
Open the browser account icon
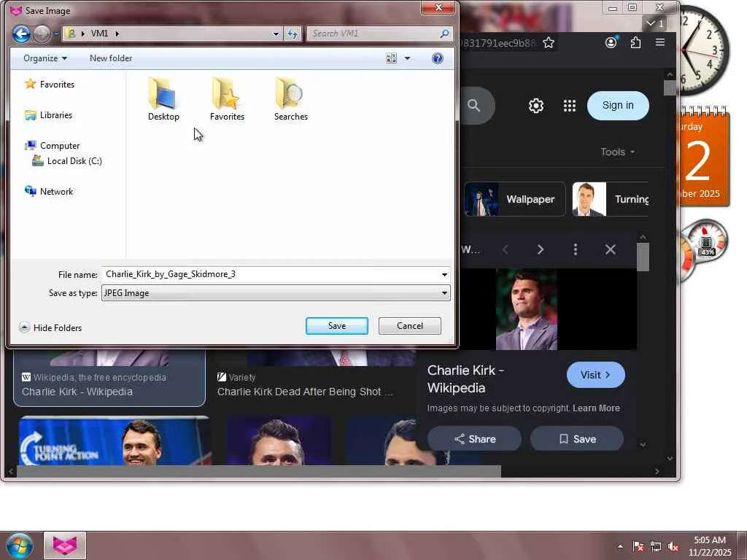pos(611,43)
